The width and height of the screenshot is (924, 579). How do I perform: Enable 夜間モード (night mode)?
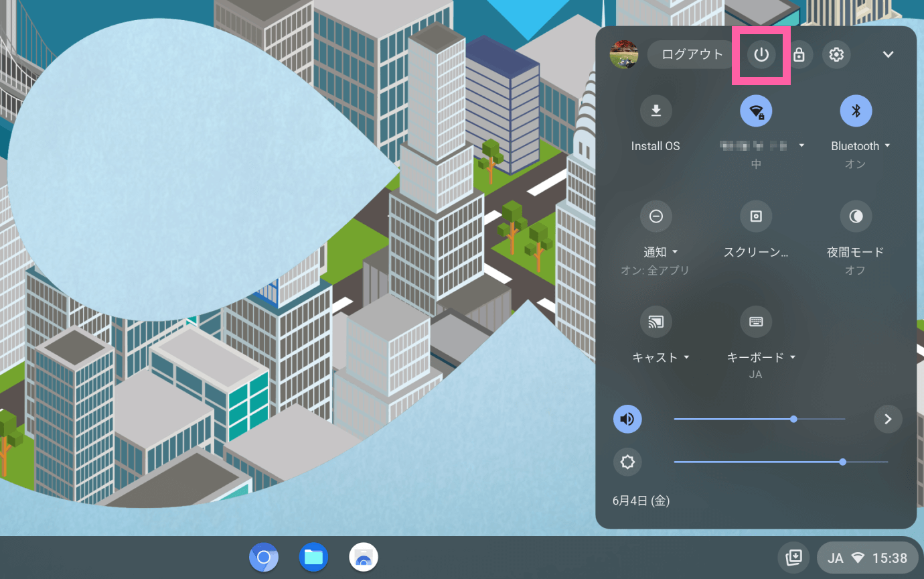pos(856,216)
